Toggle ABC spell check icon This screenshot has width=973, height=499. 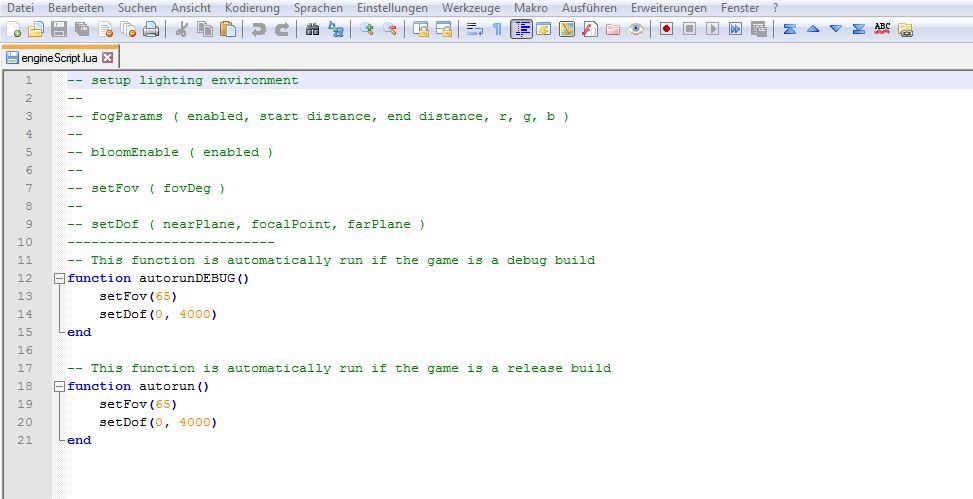[882, 29]
